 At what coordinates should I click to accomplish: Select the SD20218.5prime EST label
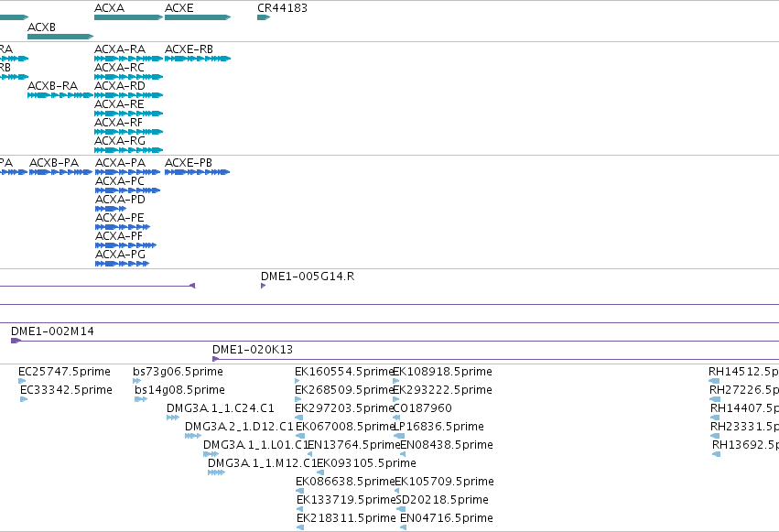(x=443, y=500)
